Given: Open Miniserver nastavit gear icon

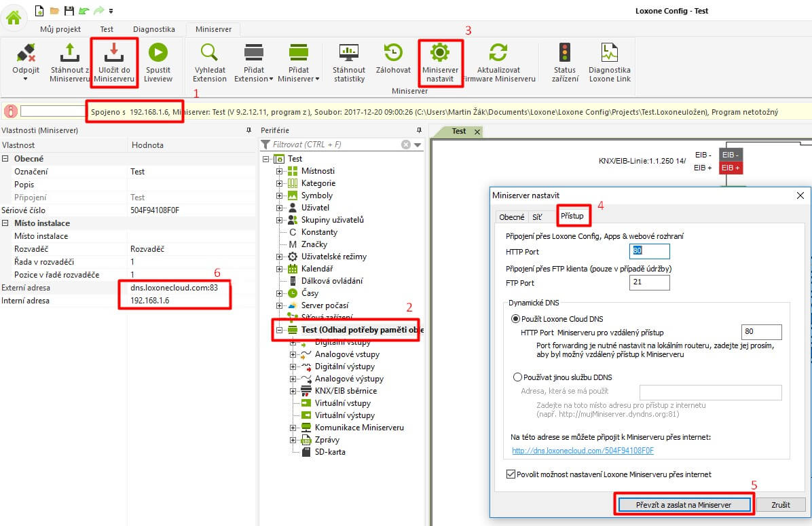Looking at the screenshot, I should pos(440,53).
